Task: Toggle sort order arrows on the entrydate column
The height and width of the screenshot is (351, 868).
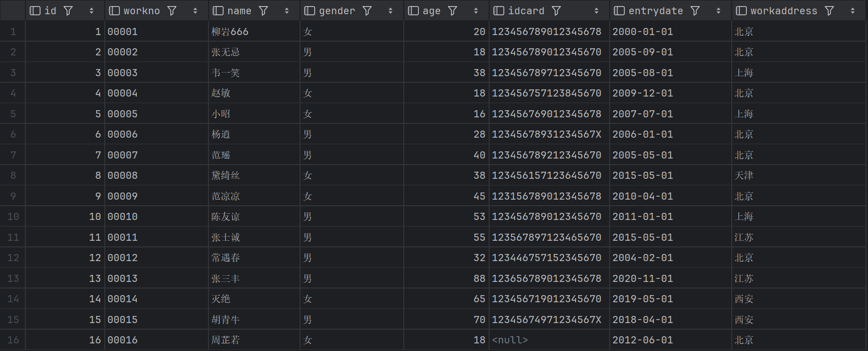Action: [719, 11]
